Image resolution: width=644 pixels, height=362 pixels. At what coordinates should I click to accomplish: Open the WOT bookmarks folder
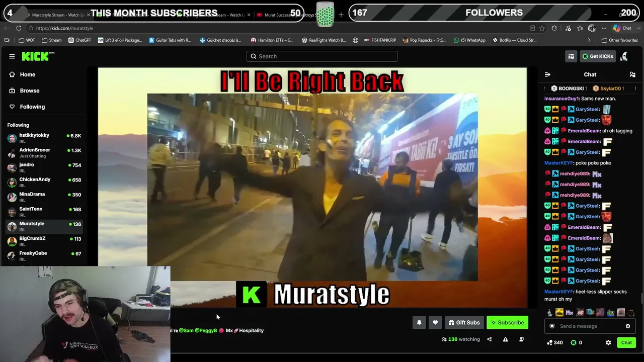(27, 40)
